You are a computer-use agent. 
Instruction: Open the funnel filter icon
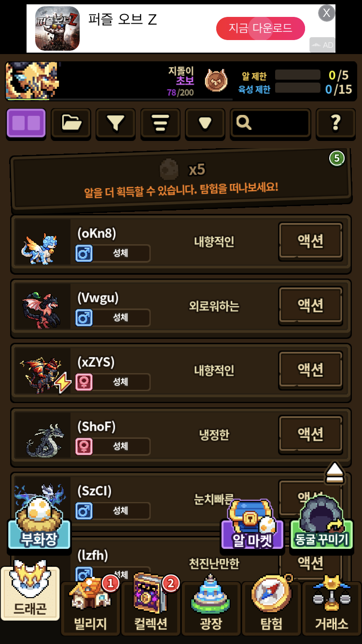[116, 123]
